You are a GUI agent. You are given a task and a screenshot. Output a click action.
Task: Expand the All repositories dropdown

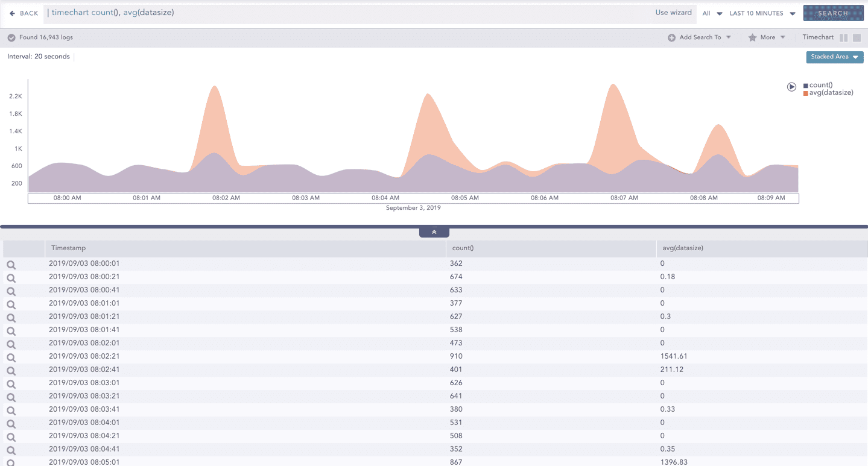(x=712, y=13)
